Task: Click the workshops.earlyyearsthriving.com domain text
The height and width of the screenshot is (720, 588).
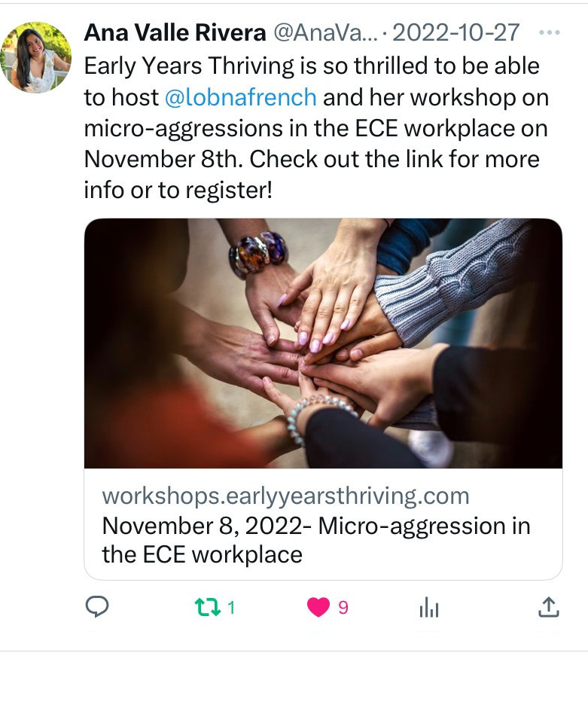Action: [285, 496]
